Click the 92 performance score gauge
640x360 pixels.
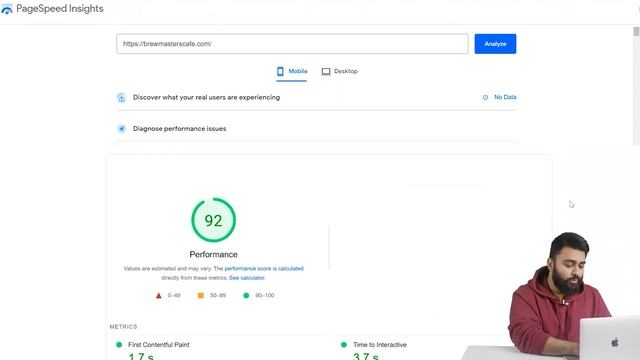click(x=213, y=220)
